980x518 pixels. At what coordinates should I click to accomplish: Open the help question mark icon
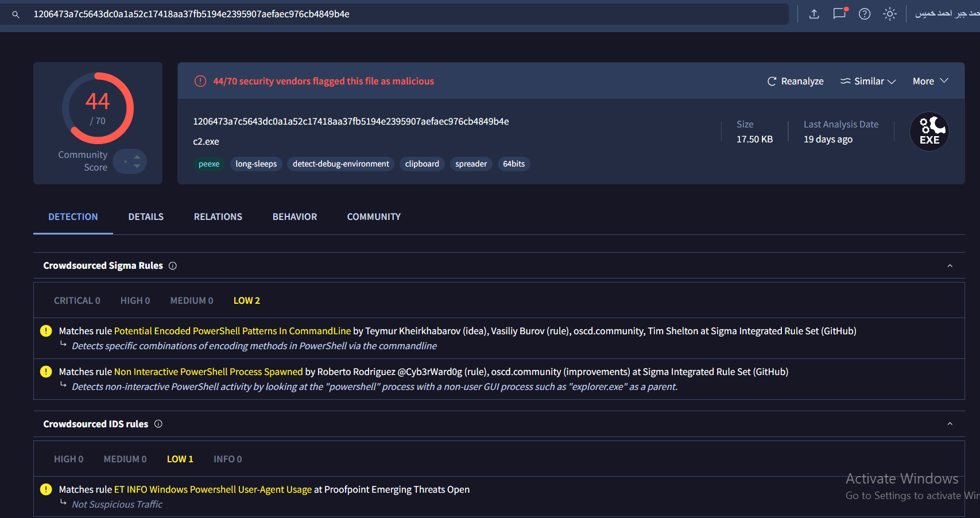pyautogui.click(x=865, y=14)
